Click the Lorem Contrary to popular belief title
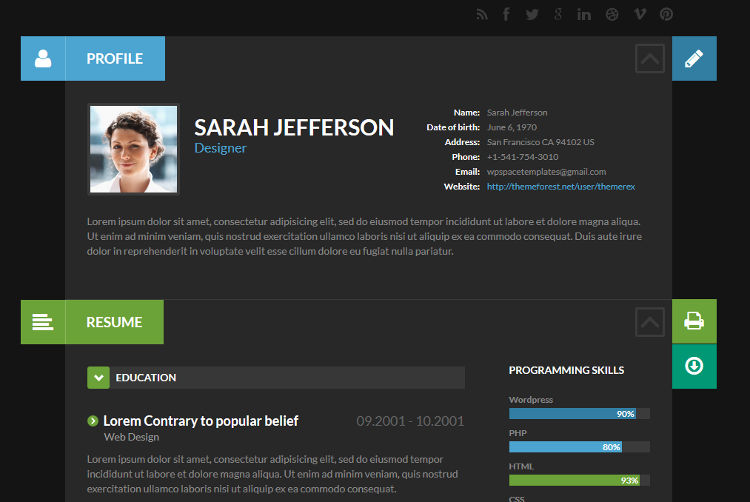The height and width of the screenshot is (502, 750). (201, 421)
